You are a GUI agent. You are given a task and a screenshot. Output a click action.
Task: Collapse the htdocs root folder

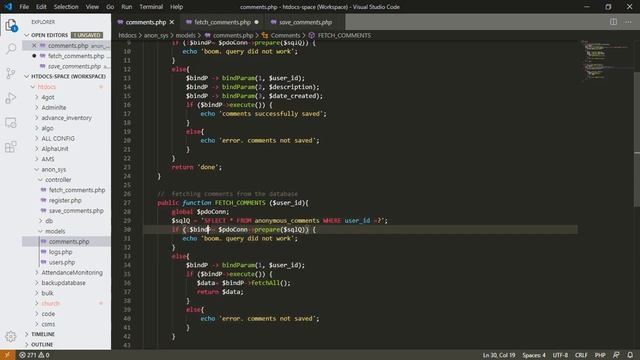(x=33, y=87)
